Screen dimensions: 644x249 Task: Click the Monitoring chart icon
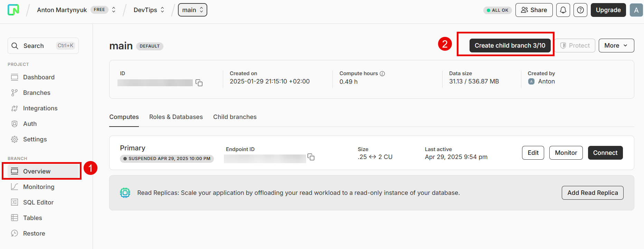[x=15, y=187]
